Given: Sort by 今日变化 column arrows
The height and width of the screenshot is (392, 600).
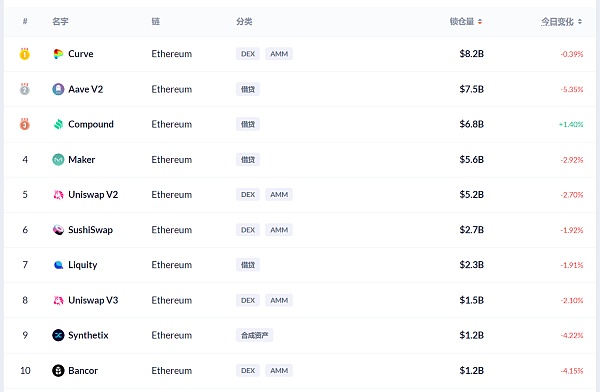Looking at the screenshot, I should [580, 22].
